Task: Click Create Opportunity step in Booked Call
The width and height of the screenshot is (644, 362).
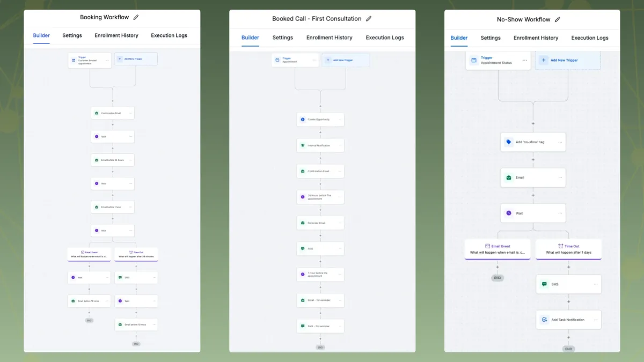Action: tap(320, 120)
